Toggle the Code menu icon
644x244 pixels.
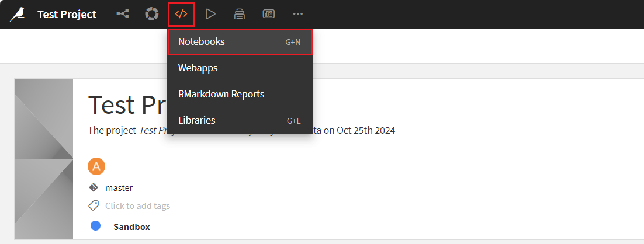[181, 14]
